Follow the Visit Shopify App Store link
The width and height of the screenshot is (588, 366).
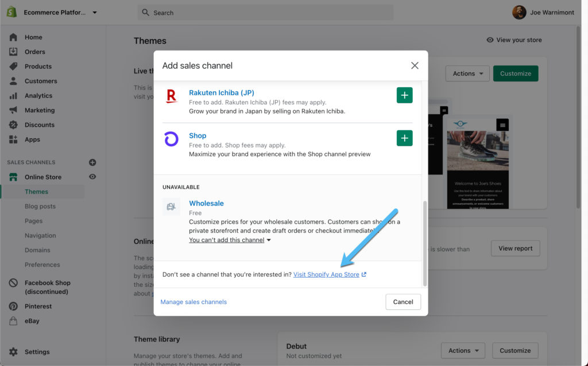[326, 275]
